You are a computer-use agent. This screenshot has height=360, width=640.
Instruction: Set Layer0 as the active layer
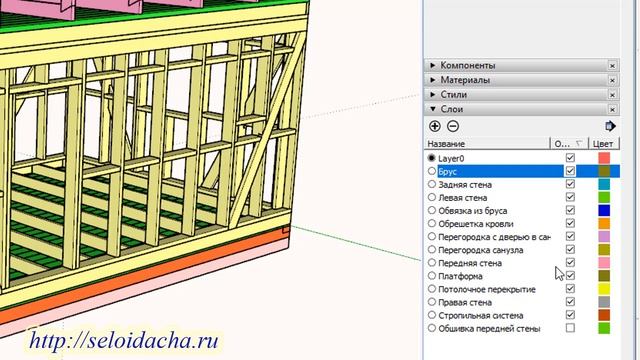coord(431,158)
